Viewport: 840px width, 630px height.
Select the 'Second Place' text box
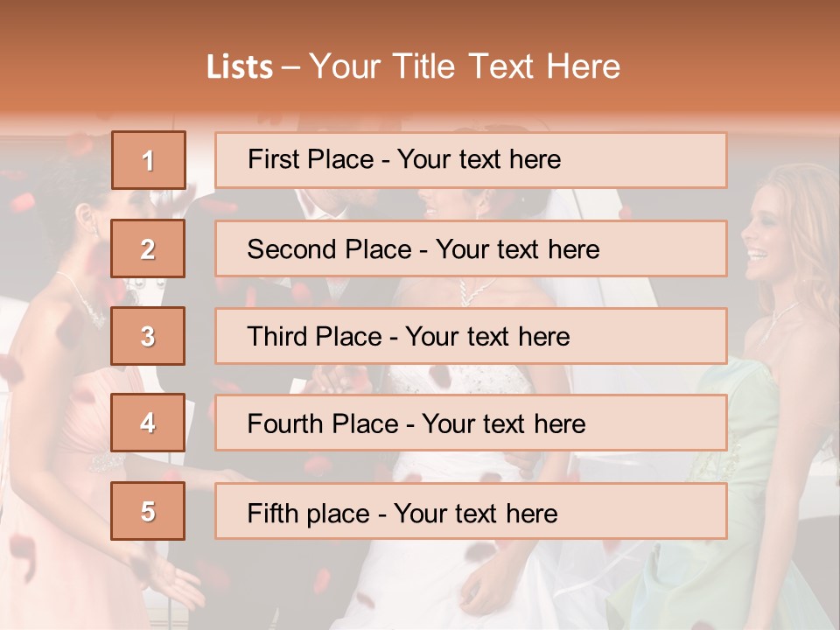tap(471, 248)
